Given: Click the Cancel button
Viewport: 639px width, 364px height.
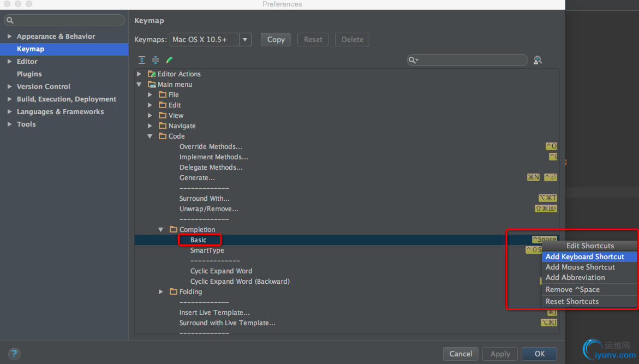Looking at the screenshot, I should click(x=461, y=354).
